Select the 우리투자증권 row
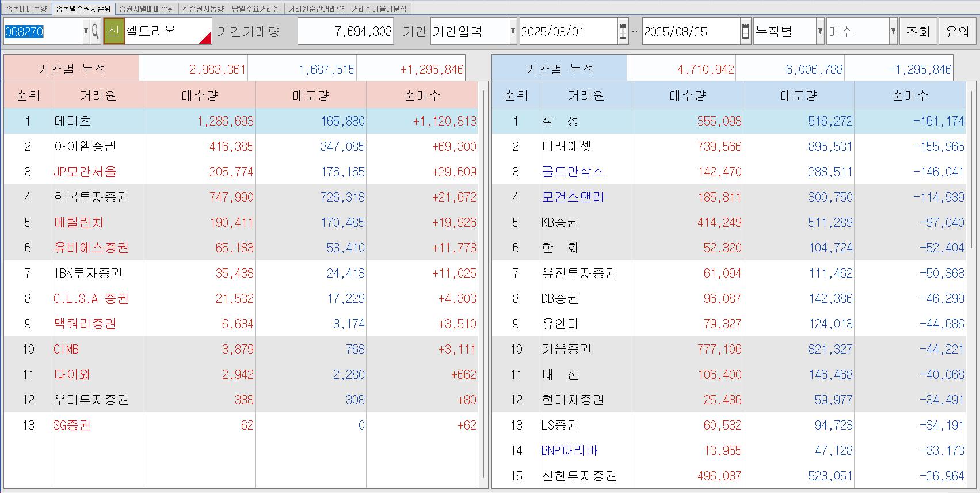Image resolution: width=980 pixels, height=493 pixels. point(241,400)
